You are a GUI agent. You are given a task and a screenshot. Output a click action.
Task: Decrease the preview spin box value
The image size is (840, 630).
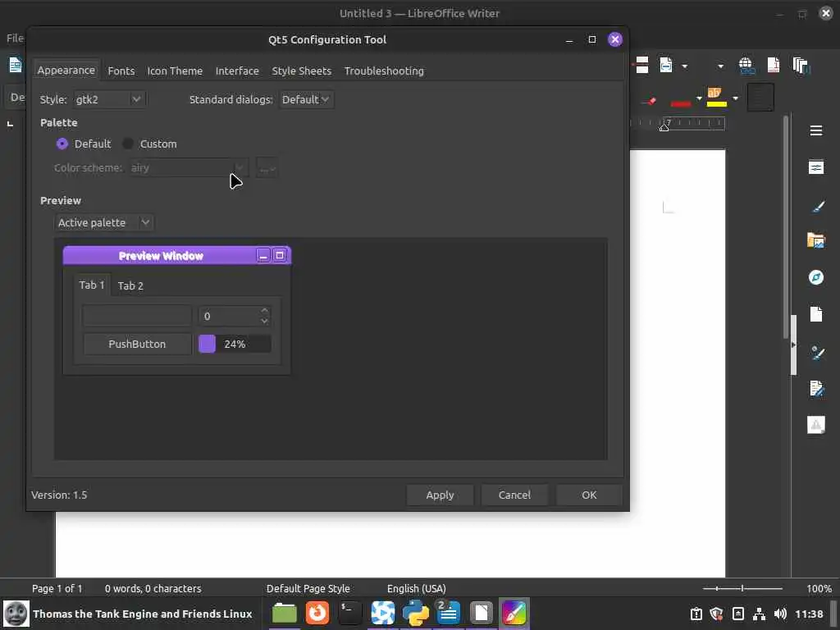coord(264,321)
